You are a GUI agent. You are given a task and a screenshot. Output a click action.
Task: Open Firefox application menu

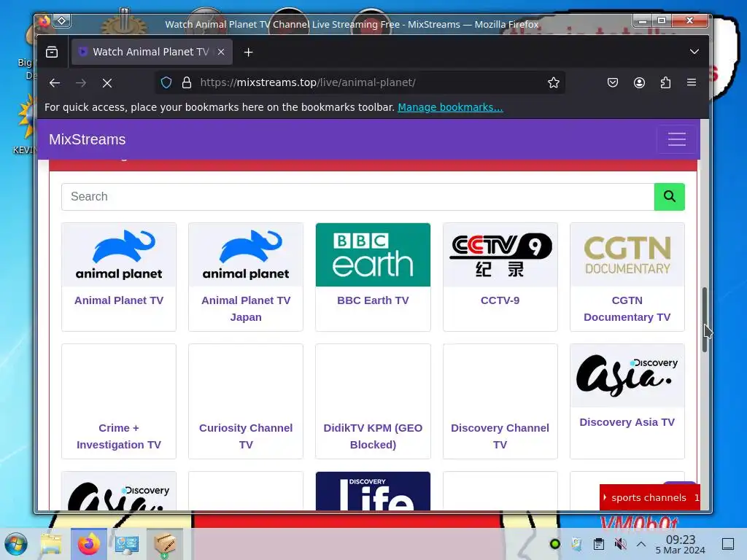coord(692,82)
